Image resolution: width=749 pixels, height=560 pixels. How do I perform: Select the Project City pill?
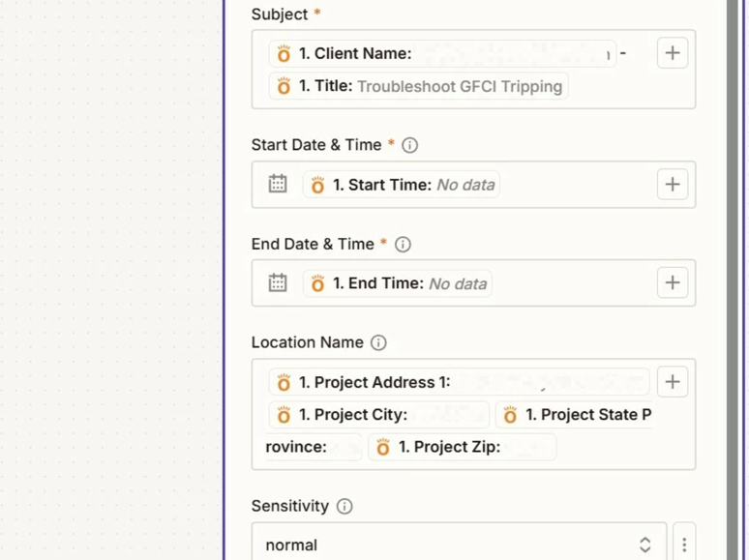coord(378,415)
